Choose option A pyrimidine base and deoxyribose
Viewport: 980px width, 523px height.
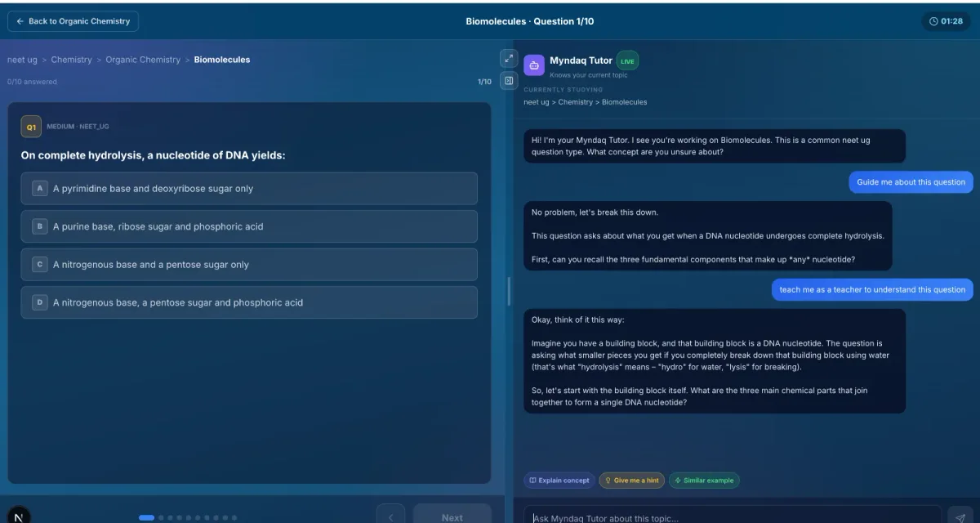(x=249, y=189)
